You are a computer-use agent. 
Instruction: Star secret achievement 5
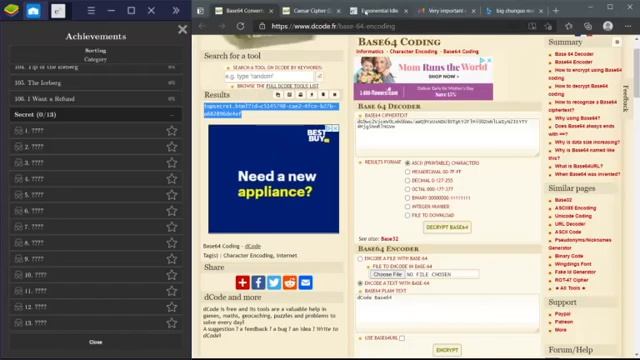point(172,195)
